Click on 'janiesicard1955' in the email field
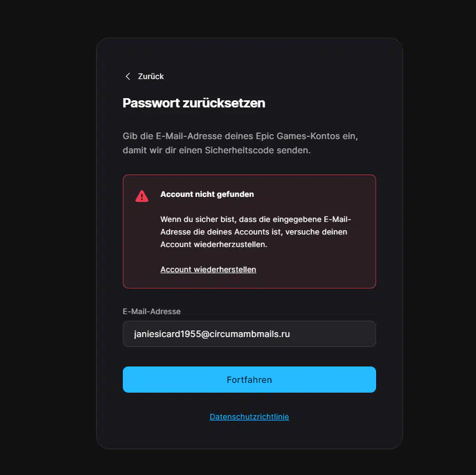This screenshot has height=475, width=476. pos(167,334)
